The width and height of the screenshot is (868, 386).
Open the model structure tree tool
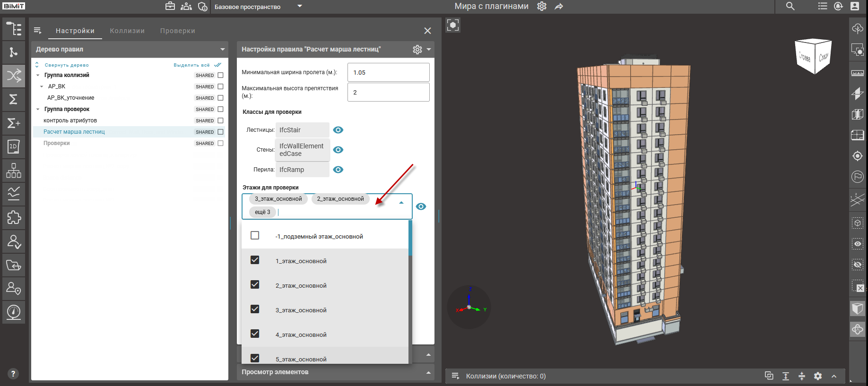pyautogui.click(x=14, y=29)
